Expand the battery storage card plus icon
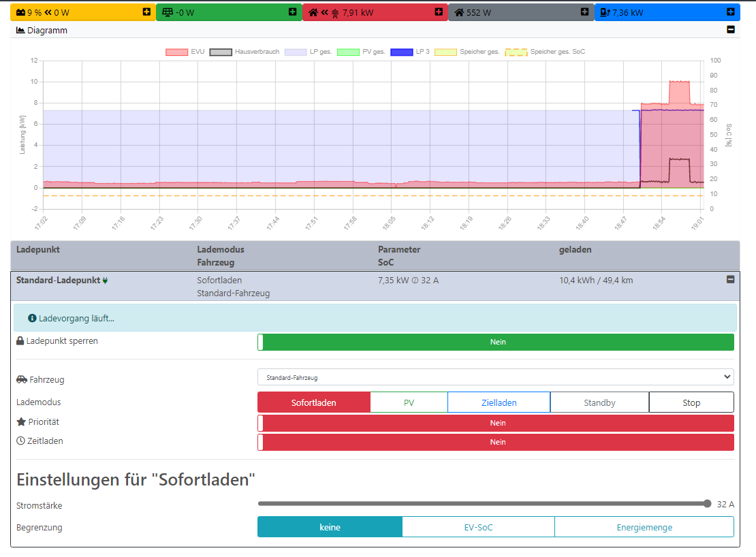Screen dimensions: 756x557 146,12
